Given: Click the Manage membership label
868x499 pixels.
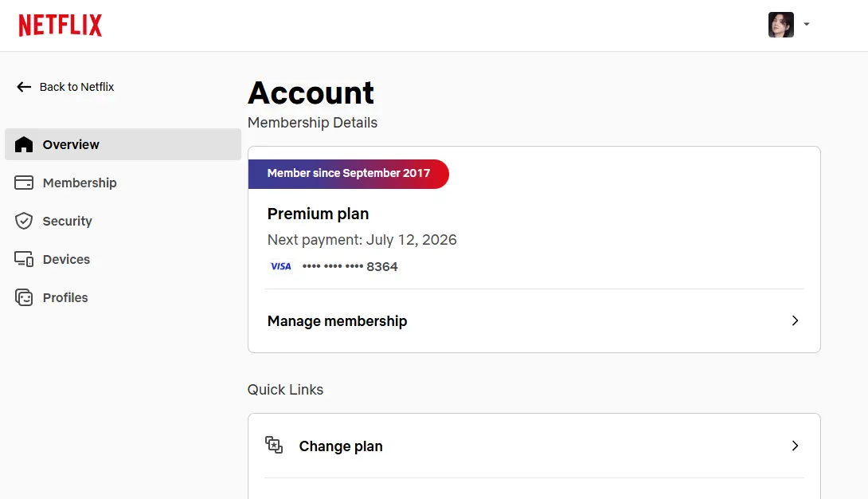Looking at the screenshot, I should 337,321.
